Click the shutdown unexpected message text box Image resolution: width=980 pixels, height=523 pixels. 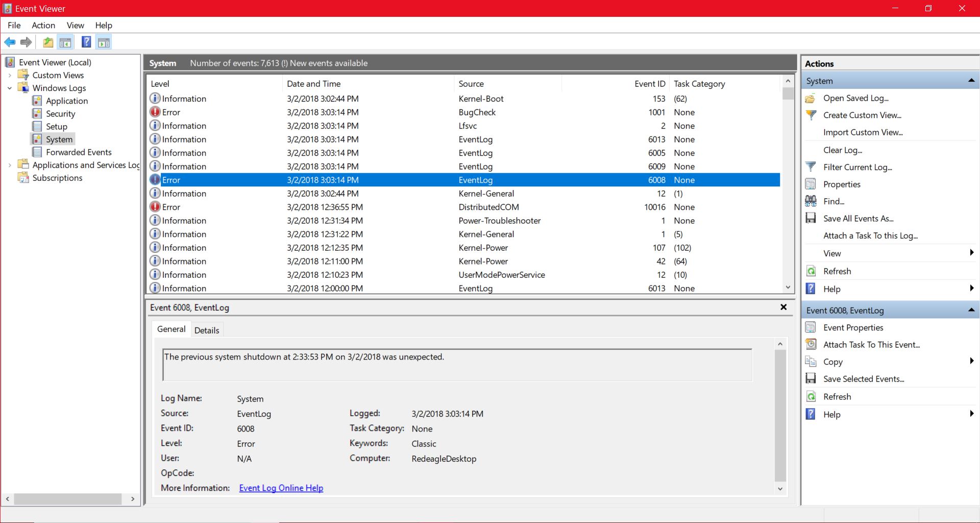457,365
